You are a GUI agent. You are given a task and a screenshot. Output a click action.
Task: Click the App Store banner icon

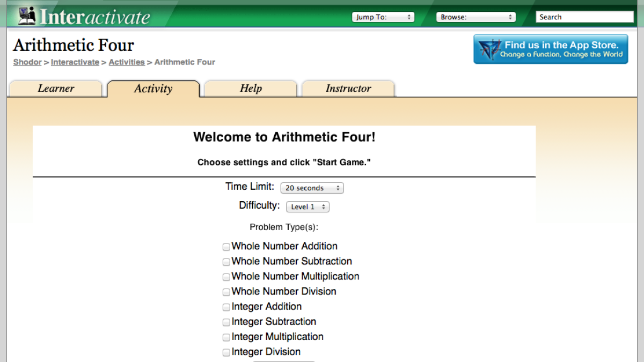coord(490,49)
